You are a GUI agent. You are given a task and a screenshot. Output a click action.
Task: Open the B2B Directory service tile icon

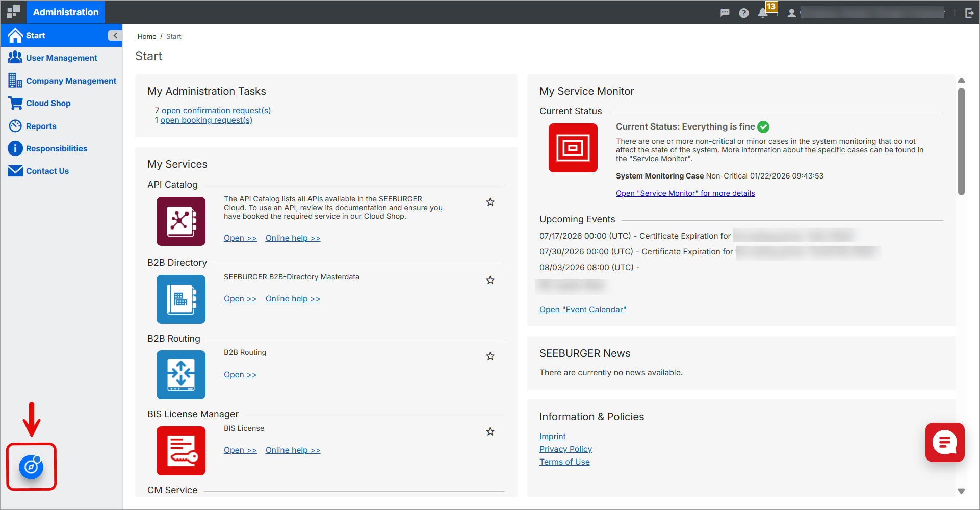(x=181, y=299)
